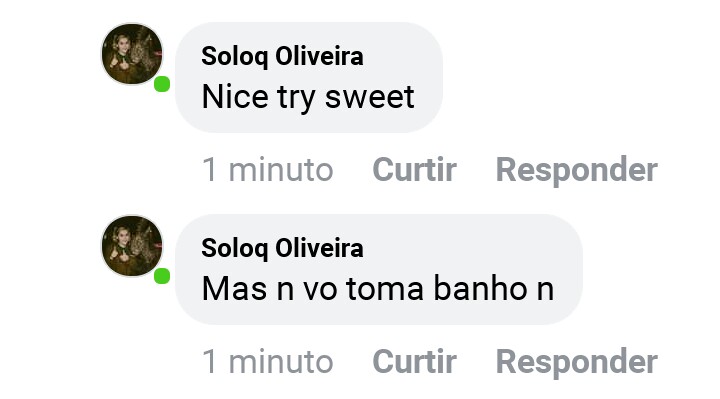720x399 pixels.
Task: Click the word 'Nice' in the comment
Action: 235,96
